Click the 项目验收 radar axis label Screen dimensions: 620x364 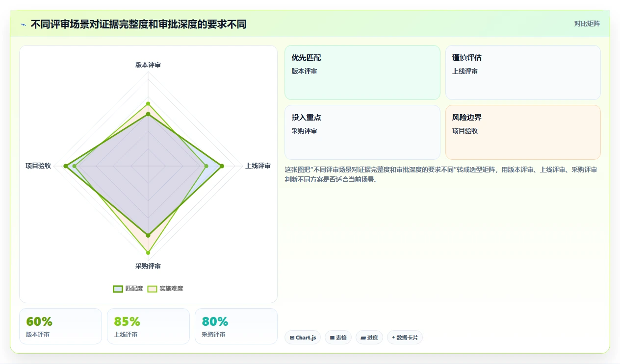(38, 166)
